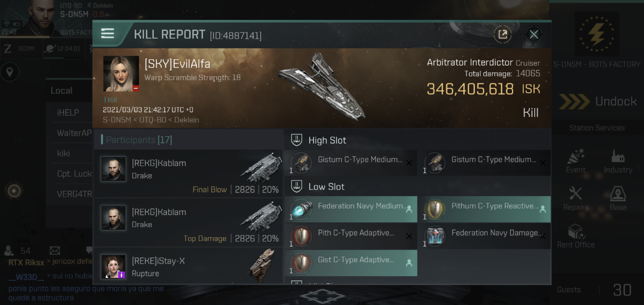Close the Kill Report window

tap(533, 34)
